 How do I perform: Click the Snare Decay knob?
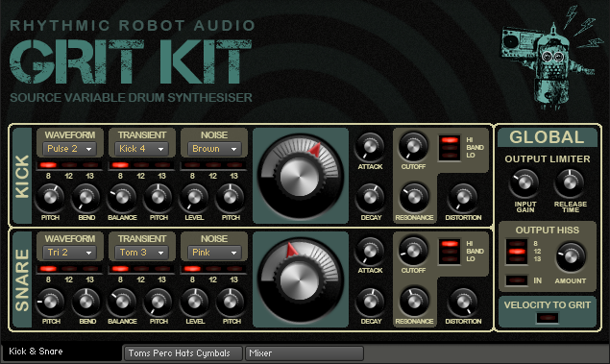point(371,302)
